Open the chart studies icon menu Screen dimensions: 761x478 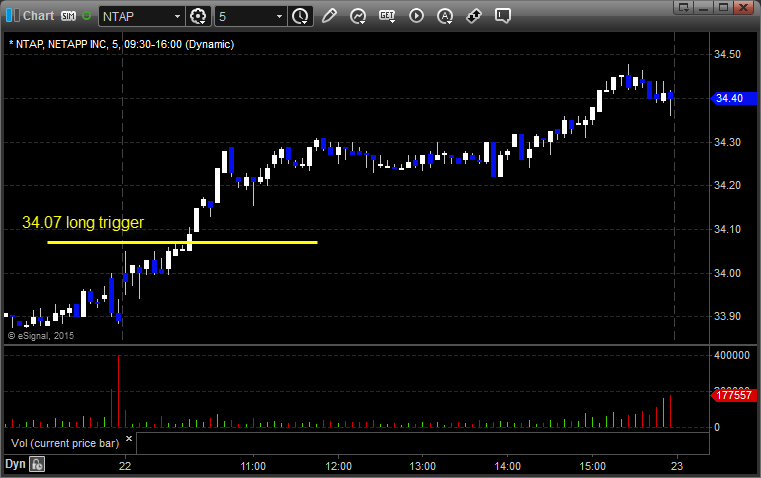358,16
